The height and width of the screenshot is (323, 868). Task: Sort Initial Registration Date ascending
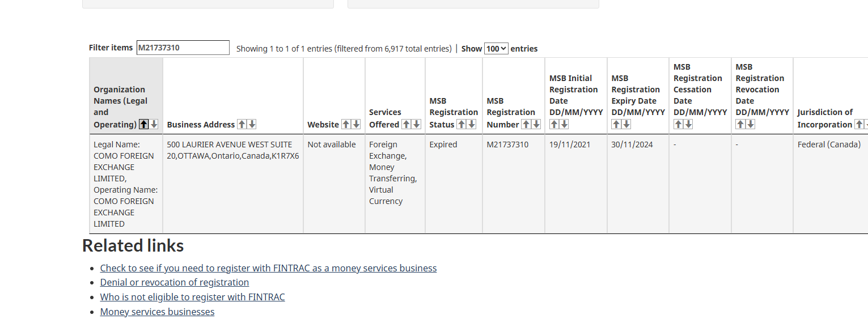pos(554,124)
